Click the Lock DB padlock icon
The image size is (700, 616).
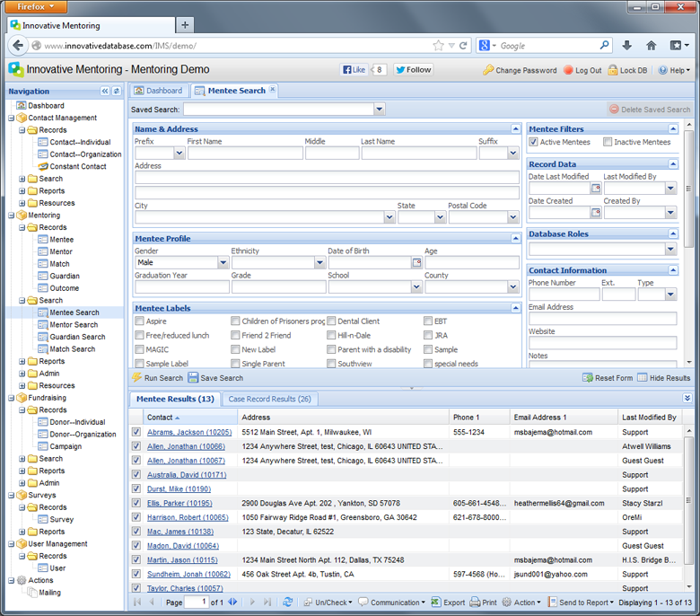(613, 70)
